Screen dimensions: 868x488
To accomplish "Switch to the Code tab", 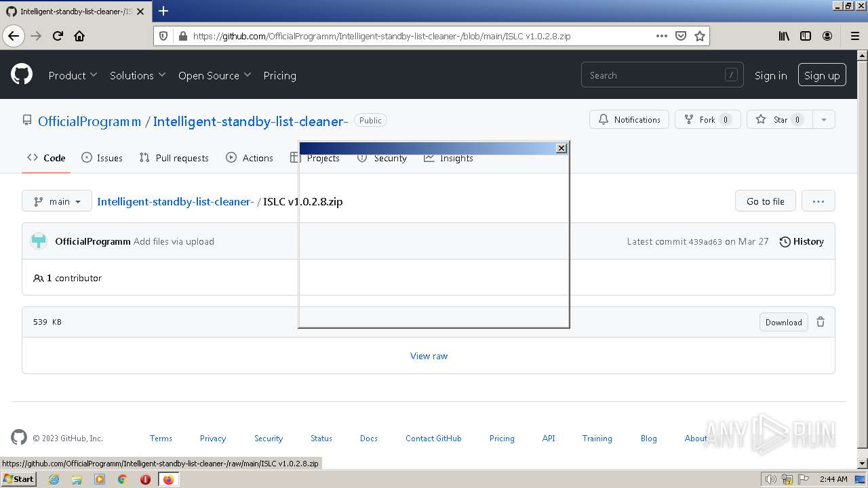I will click(x=46, y=158).
